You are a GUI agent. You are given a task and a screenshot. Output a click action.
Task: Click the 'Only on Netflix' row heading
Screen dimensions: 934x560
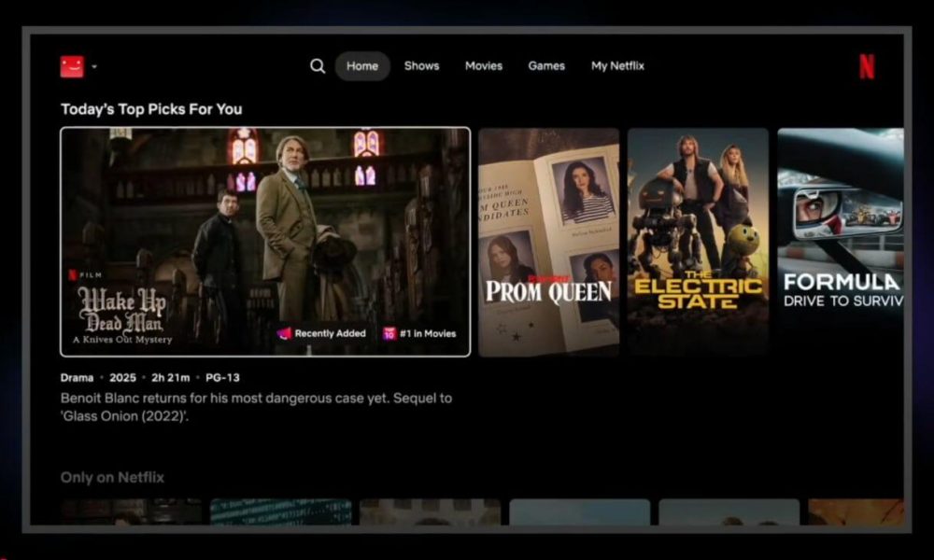click(x=112, y=477)
